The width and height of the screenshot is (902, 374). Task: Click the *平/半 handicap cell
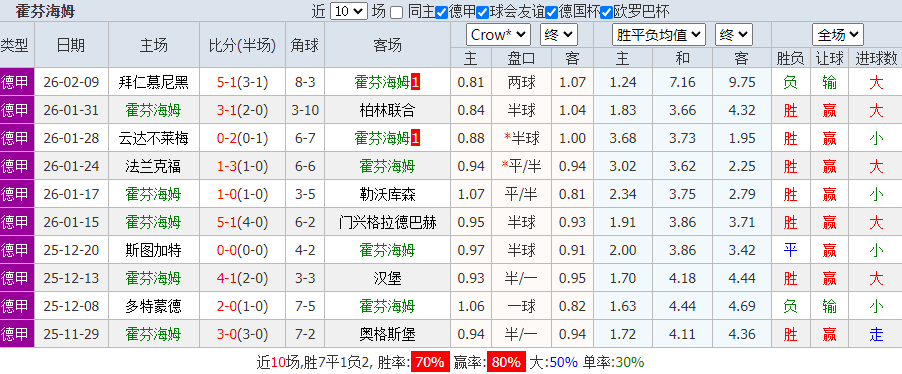click(522, 166)
